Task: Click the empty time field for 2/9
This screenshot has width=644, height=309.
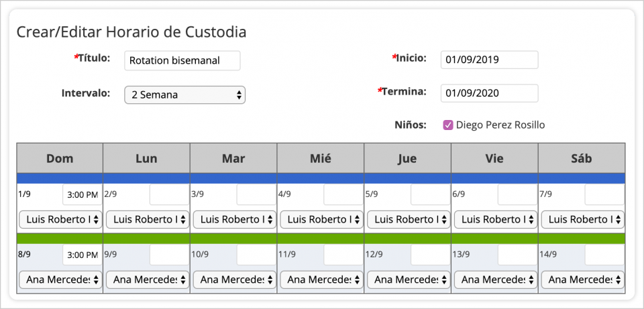Action: tap(169, 195)
